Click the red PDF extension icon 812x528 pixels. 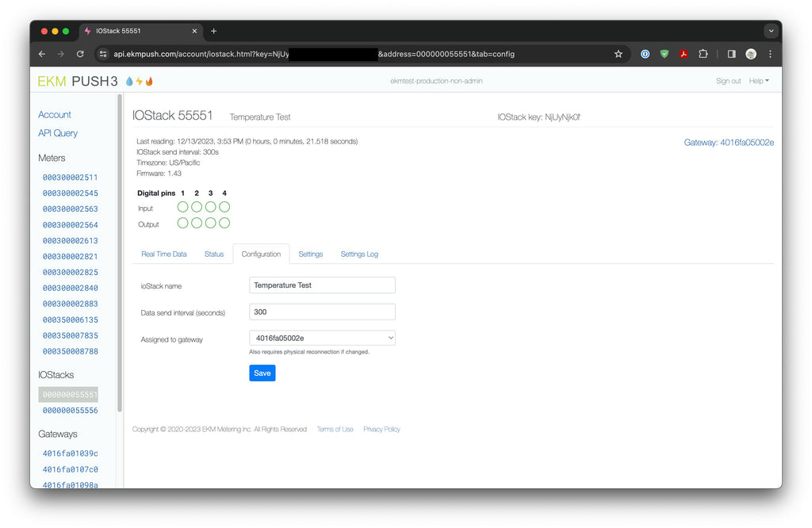tap(684, 54)
